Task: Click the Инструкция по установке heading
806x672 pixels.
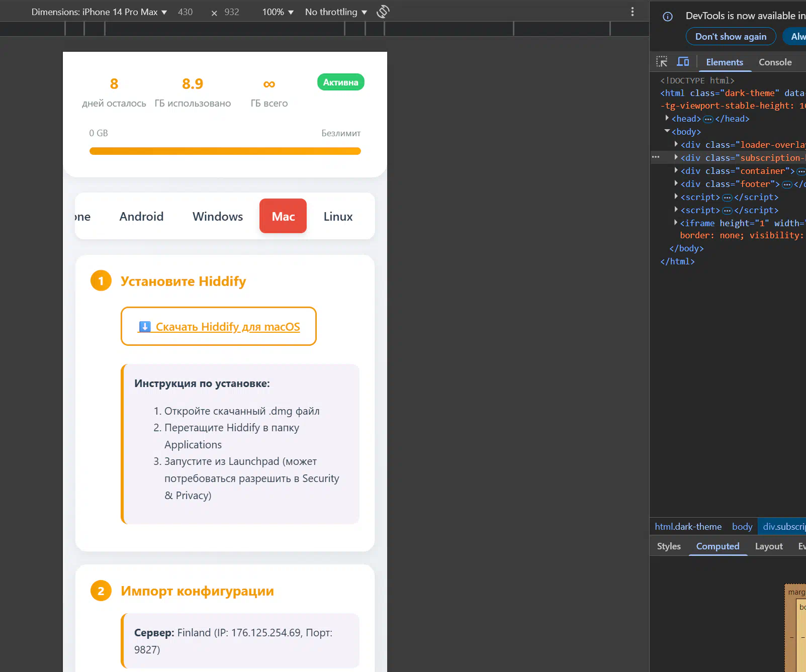Action: (202, 383)
